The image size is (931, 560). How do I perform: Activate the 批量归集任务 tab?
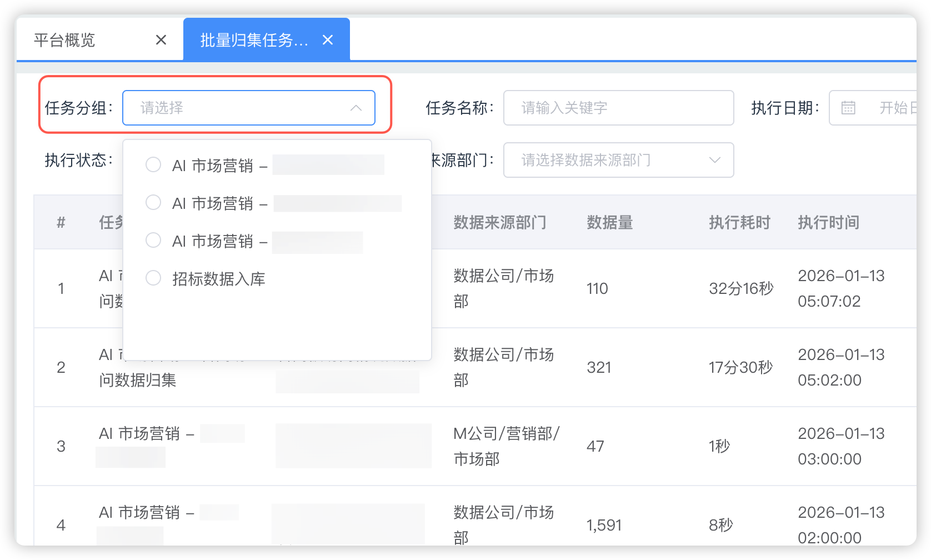tap(253, 40)
